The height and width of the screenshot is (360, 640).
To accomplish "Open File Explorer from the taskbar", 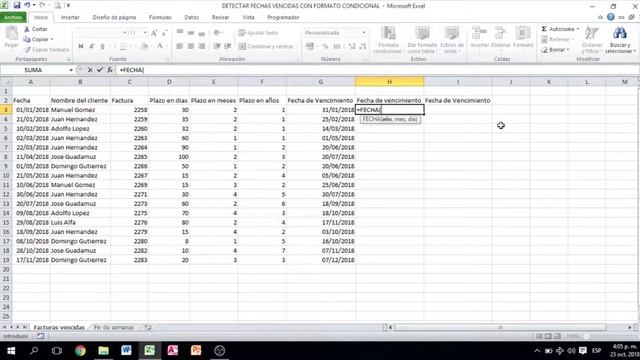I will point(103,351).
